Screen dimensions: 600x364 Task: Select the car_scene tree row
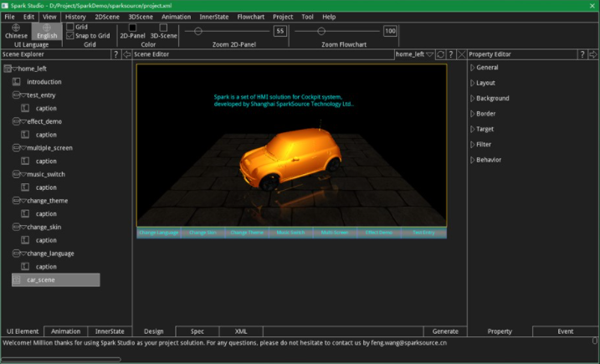56,279
